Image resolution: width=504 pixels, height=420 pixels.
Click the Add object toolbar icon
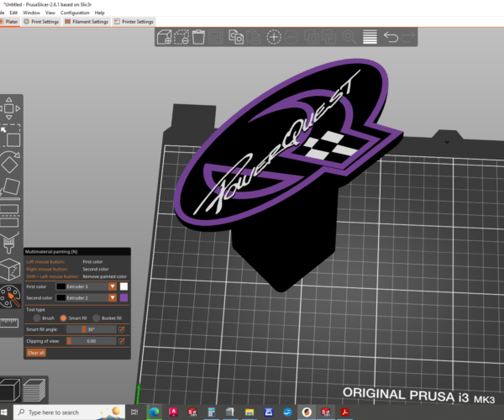point(165,37)
